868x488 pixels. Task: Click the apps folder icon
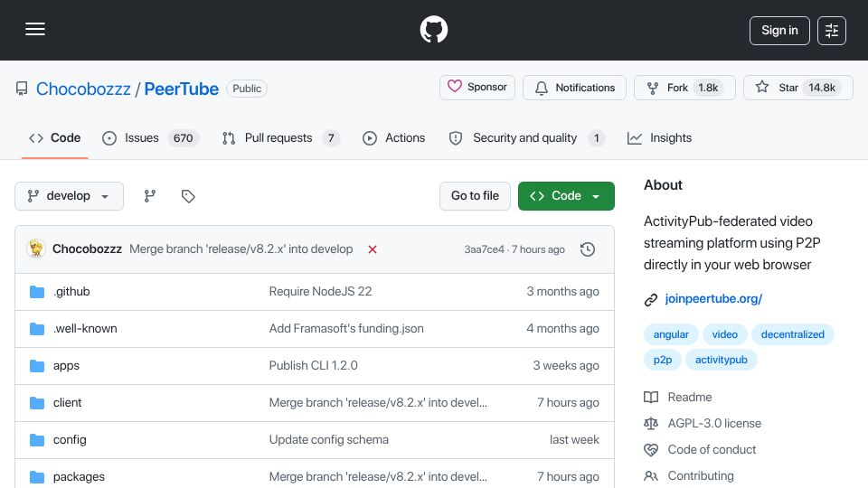click(37, 366)
